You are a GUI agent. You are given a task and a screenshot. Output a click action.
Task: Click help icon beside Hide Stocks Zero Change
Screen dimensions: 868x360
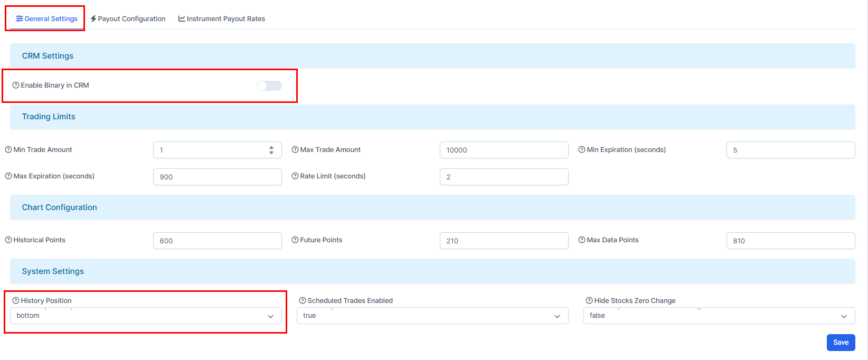point(589,301)
